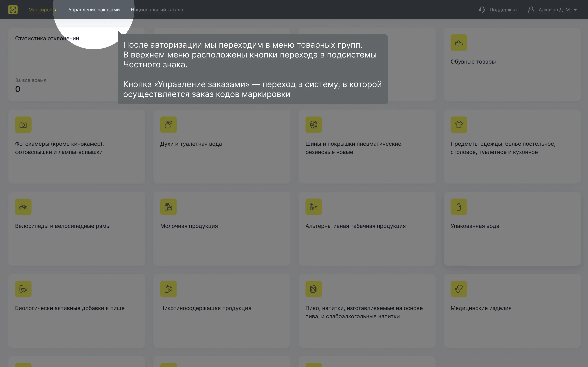Open Молочная продукция category
The width and height of the screenshot is (588, 367).
click(x=189, y=226)
